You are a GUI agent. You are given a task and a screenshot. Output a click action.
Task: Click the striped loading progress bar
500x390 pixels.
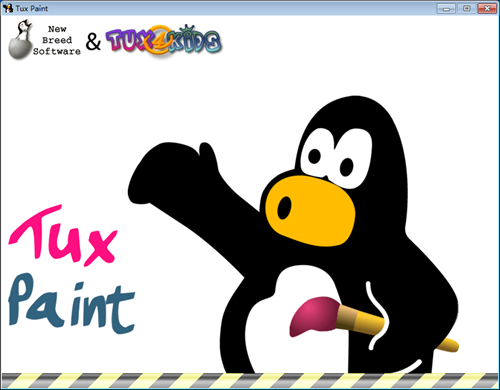[250, 380]
